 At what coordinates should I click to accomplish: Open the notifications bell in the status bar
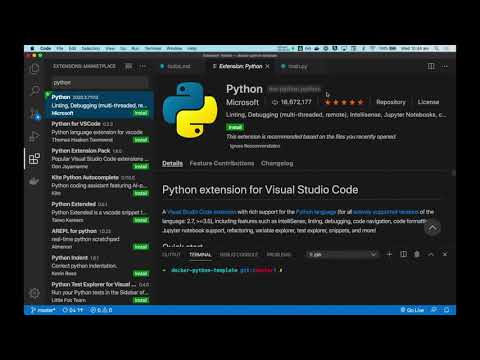(446, 310)
